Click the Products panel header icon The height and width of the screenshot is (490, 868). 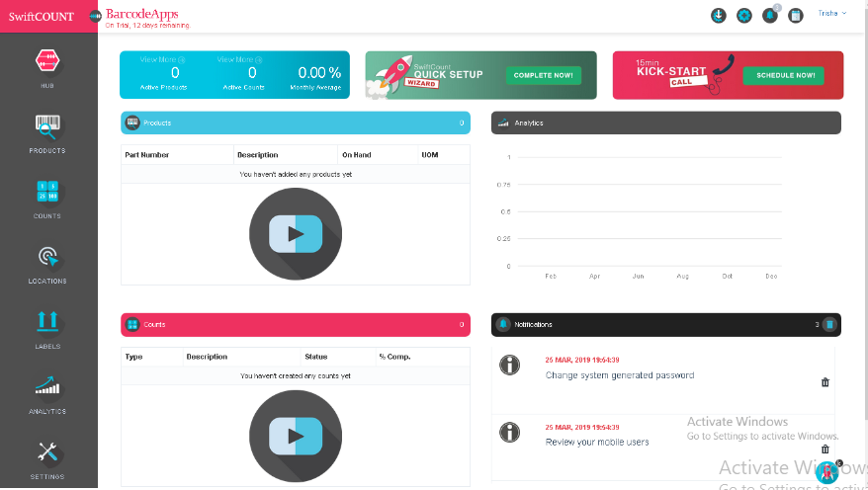[x=132, y=122]
